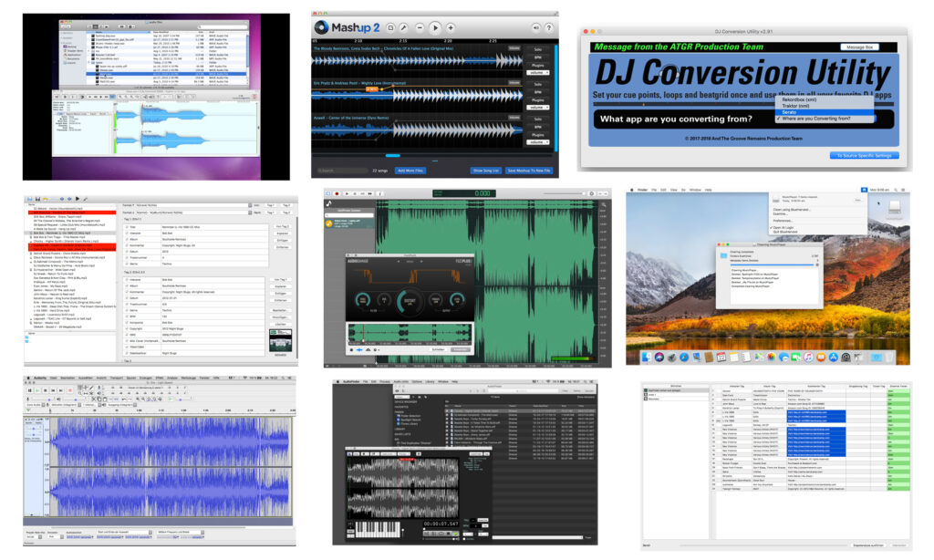Click the red record button in green waveform editor
The image size is (934, 560).
click(337, 193)
